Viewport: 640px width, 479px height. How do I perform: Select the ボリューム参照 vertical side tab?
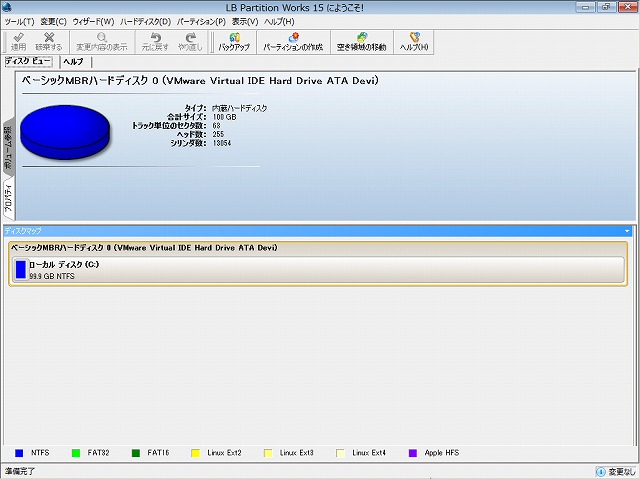pyautogui.click(x=8, y=148)
